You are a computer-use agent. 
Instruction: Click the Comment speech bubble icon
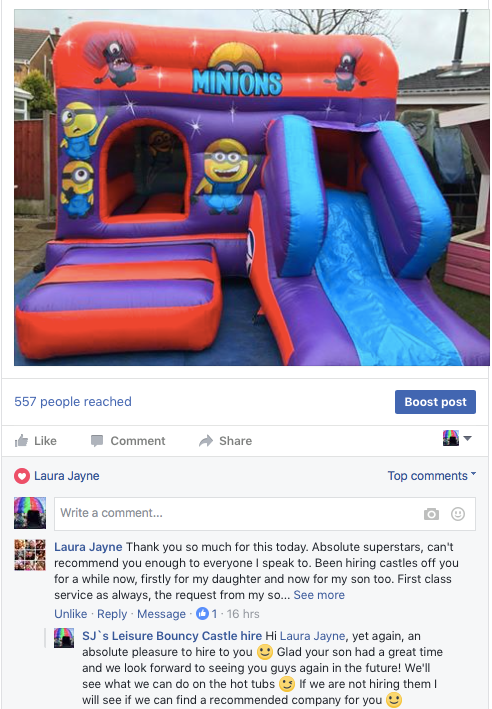pyautogui.click(x=97, y=440)
